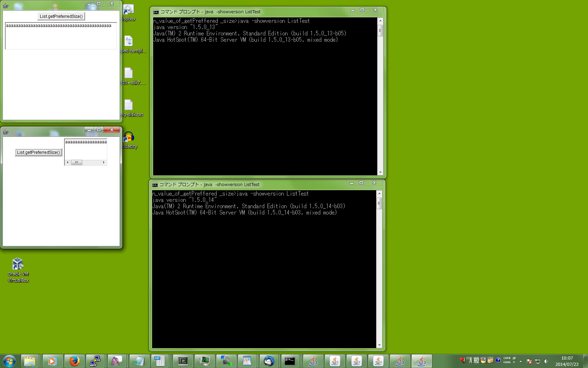The height and width of the screenshot is (368, 588).
Task: Click right arrow of the list's horizontal scrollbar
Action: click(104, 162)
